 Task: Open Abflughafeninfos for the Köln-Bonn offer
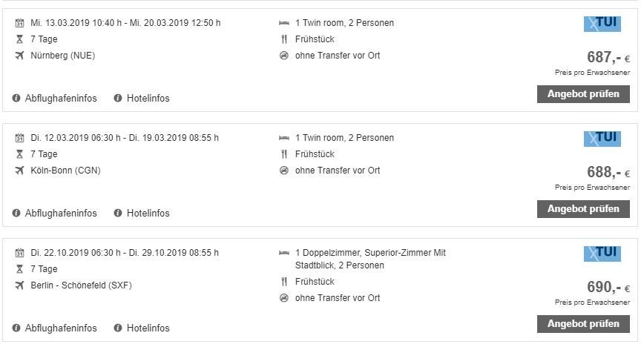[x=61, y=213]
